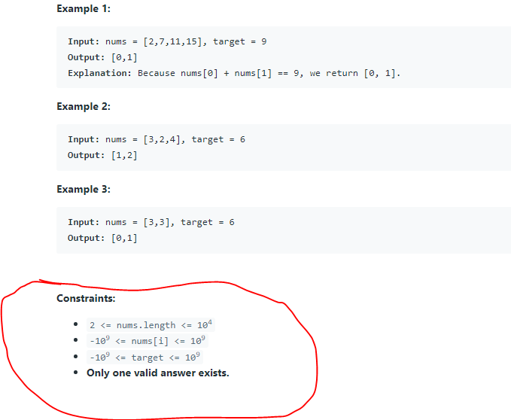Click the nums.length constraint code
Image resolution: width=511 pixels, height=420 pixels.
(x=151, y=325)
